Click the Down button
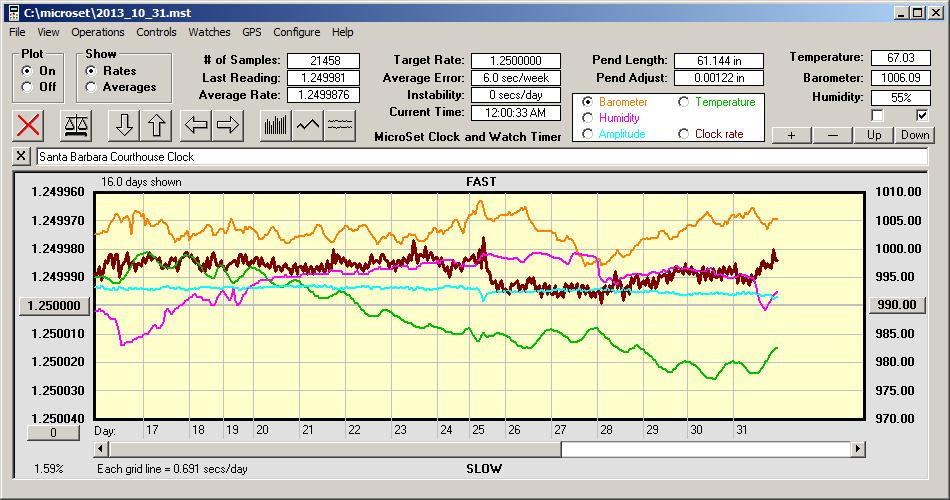Viewport: 950px width, 500px height. [x=915, y=135]
